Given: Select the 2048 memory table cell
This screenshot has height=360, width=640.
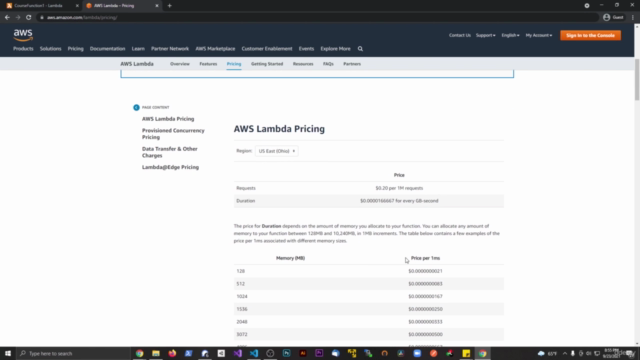Looking at the screenshot, I should coord(242,322).
